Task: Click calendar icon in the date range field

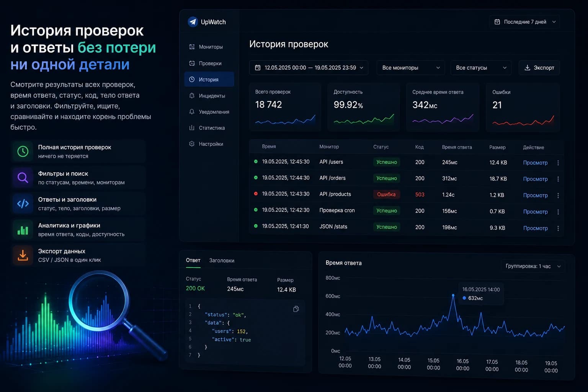Action: pos(258,68)
